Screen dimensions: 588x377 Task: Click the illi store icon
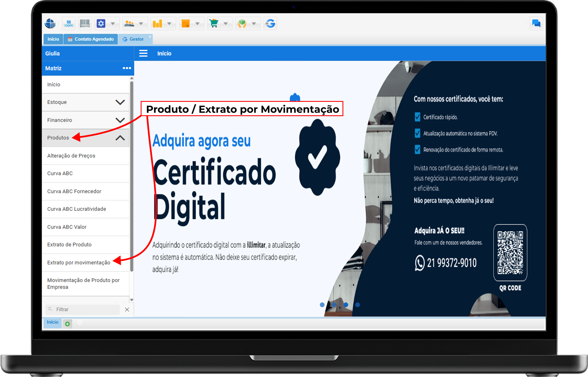click(68, 24)
